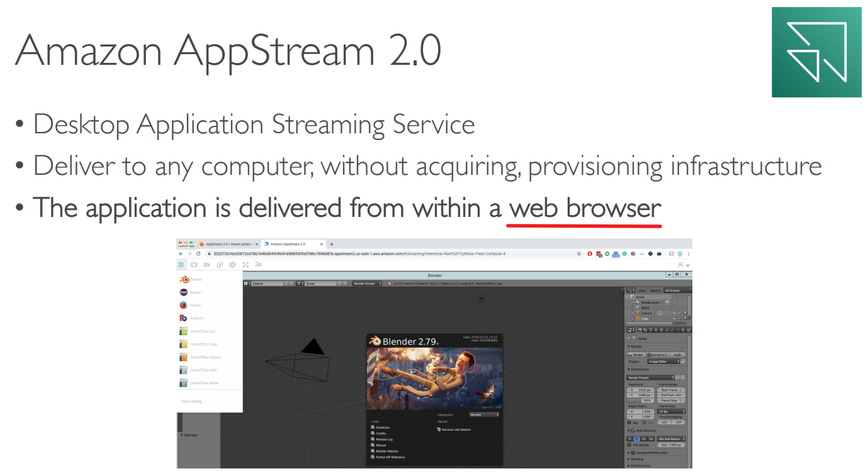The height and width of the screenshot is (476, 868).
Task: Switch to the AppStream 2.0 stream sample tab
Action: click(x=229, y=244)
